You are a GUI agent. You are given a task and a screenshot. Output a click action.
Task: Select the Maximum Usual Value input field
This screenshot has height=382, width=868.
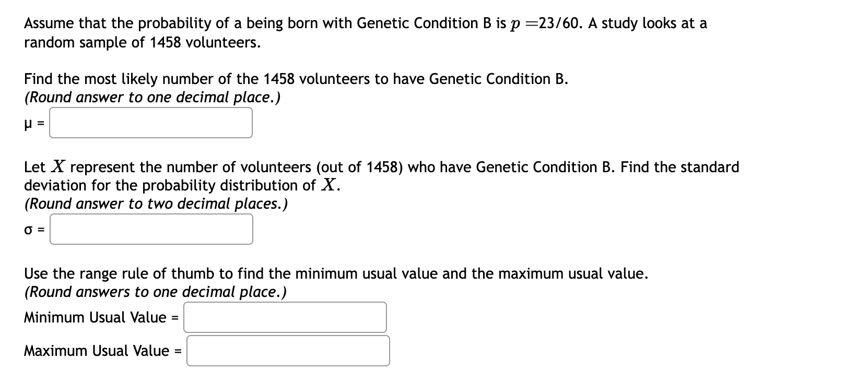click(x=288, y=351)
